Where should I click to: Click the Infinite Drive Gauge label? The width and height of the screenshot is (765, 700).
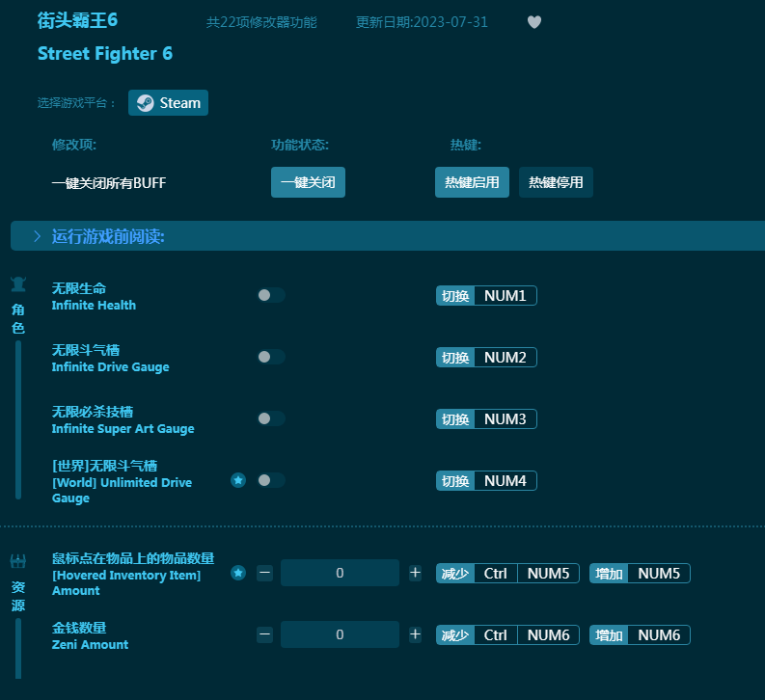[110, 367]
